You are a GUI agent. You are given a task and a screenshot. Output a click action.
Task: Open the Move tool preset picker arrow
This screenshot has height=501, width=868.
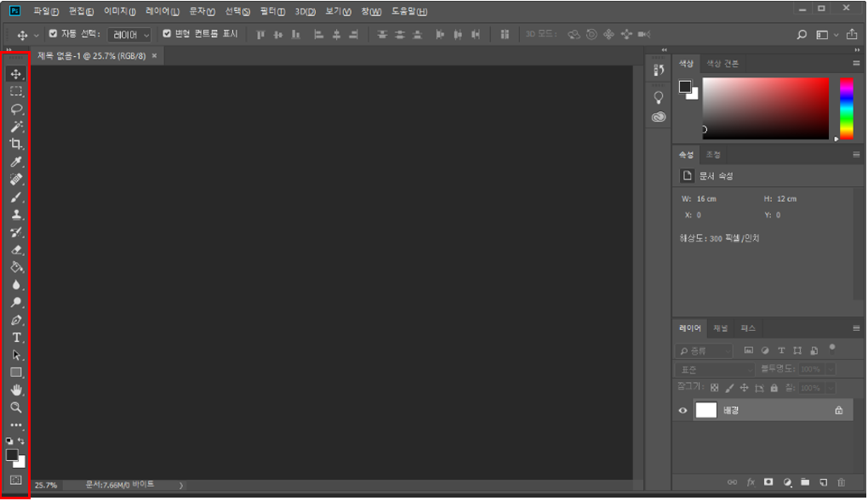[37, 35]
